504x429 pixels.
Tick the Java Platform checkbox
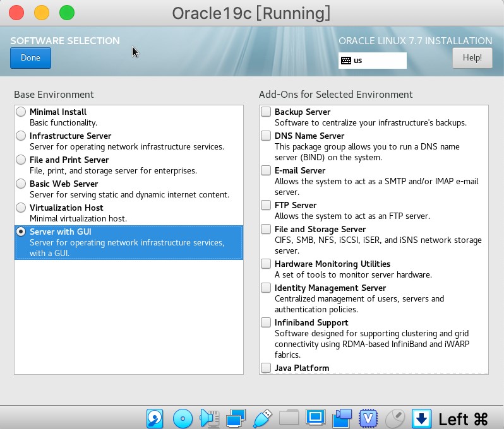(x=266, y=368)
